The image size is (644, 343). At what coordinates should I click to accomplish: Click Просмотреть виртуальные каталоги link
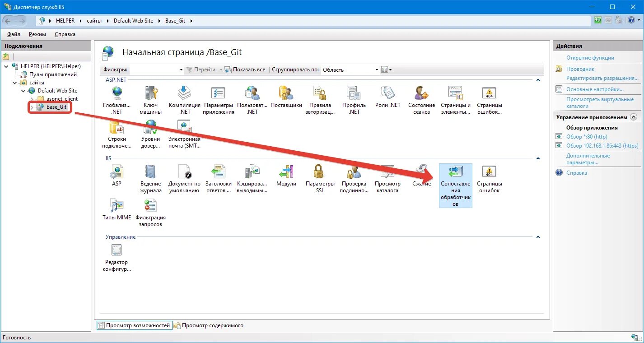pos(600,102)
